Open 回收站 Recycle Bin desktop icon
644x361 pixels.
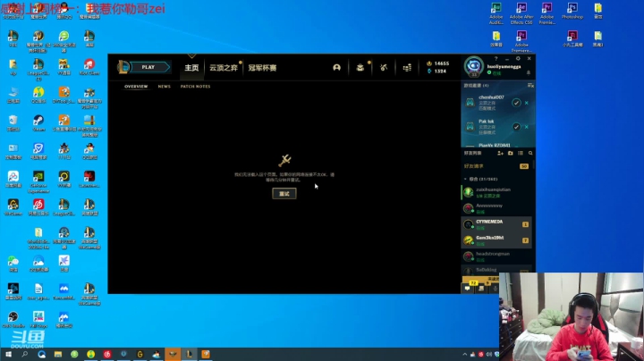click(13, 123)
